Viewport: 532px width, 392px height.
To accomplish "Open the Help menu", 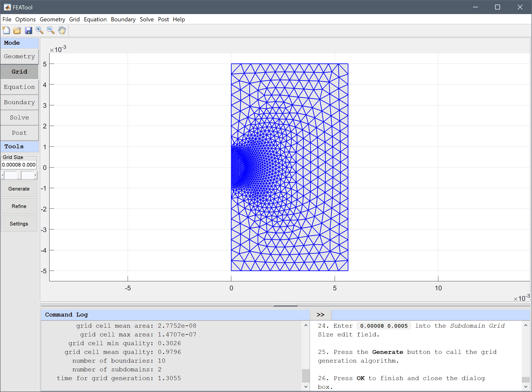I will 179,19.
